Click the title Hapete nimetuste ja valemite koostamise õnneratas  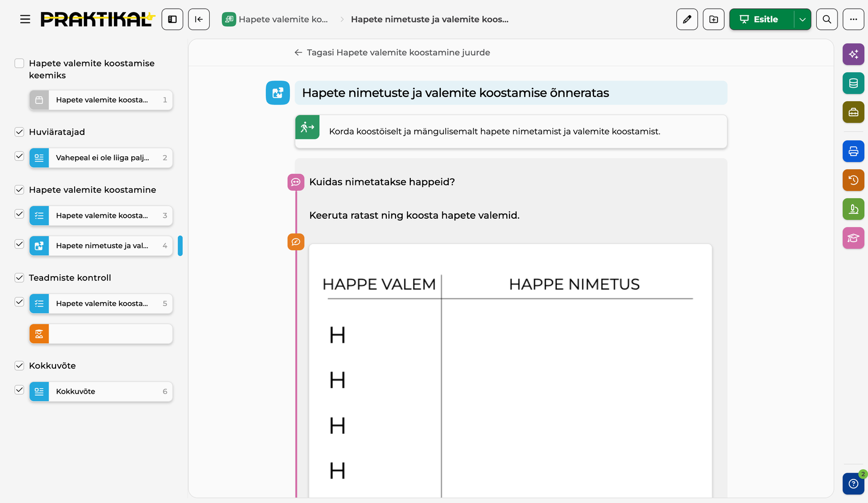tap(456, 93)
